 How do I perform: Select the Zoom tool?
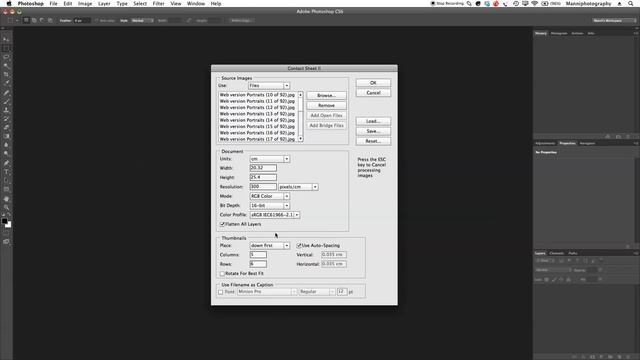point(6,207)
